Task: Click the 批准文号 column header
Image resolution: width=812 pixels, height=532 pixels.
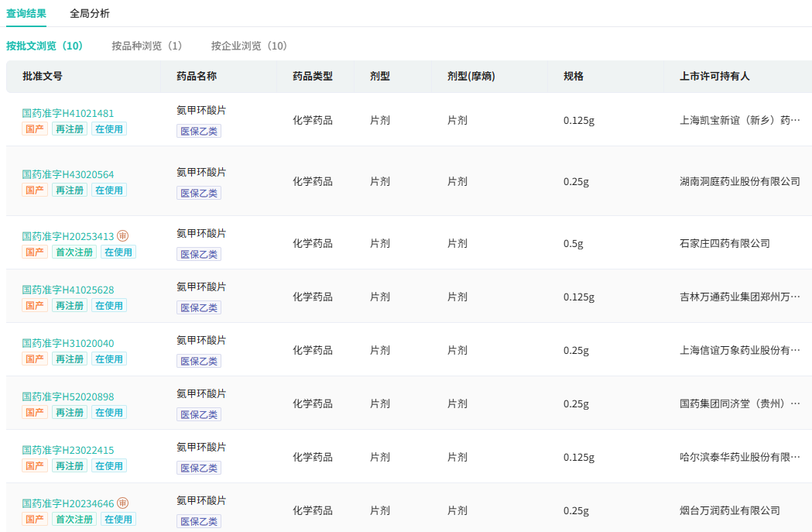Action: (x=43, y=77)
